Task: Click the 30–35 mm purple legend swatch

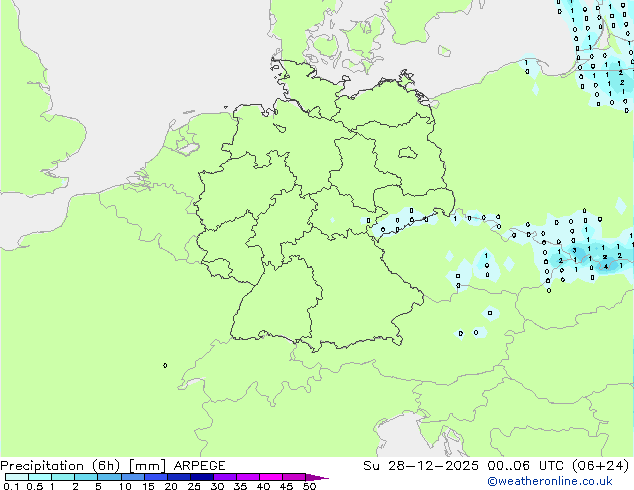Action: pyautogui.click(x=225, y=477)
